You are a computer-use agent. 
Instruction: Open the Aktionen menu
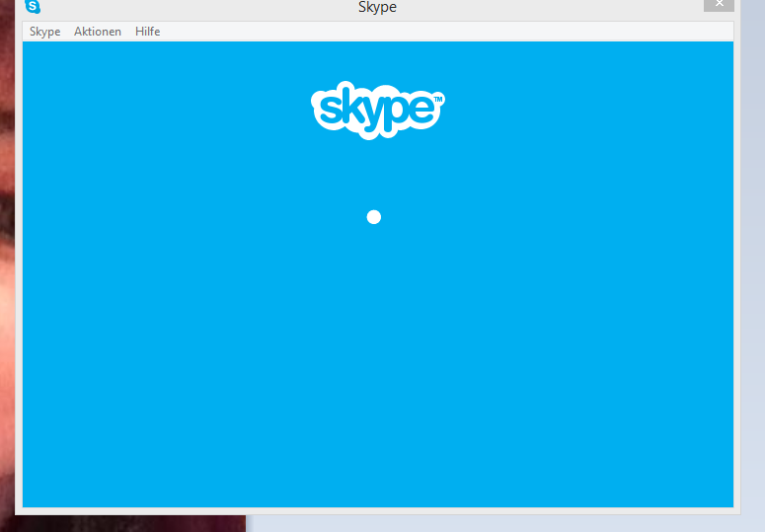click(x=98, y=32)
